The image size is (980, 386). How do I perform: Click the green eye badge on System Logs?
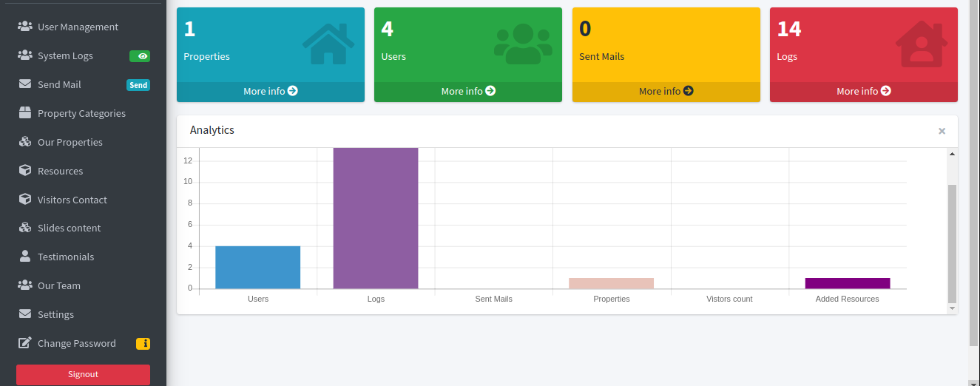pyautogui.click(x=140, y=56)
